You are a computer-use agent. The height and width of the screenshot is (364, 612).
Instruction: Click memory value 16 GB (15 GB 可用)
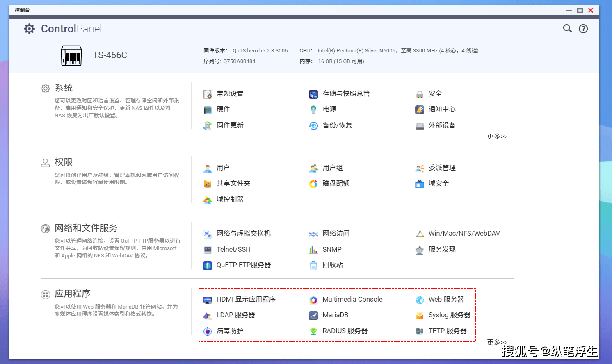(x=341, y=61)
